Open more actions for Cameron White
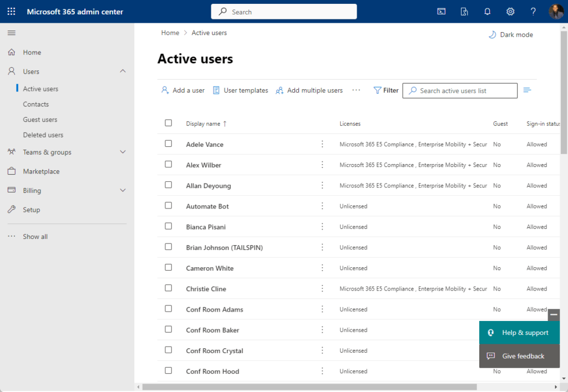 click(322, 268)
